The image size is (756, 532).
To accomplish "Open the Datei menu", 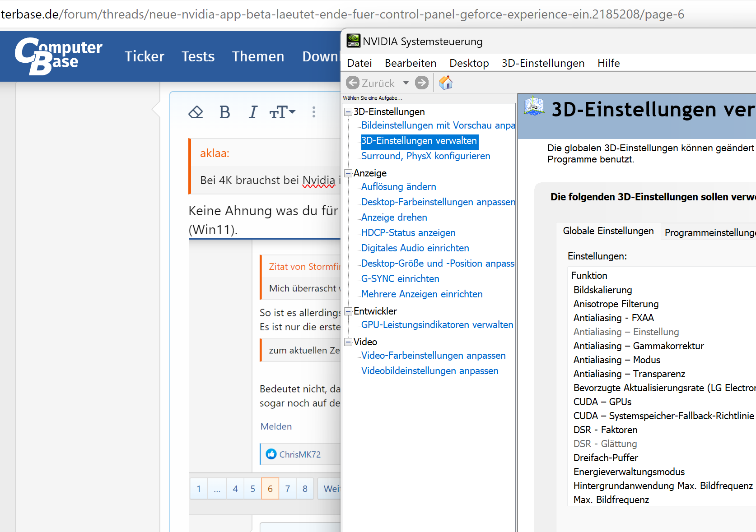I will (359, 63).
